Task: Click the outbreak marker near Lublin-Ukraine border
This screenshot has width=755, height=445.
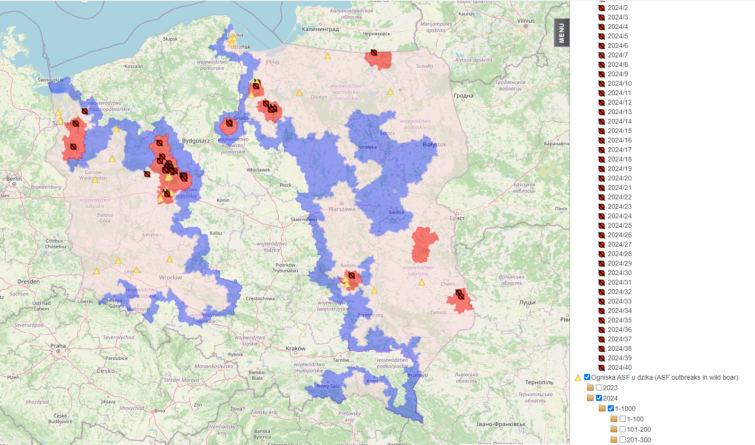Action: pyautogui.click(x=458, y=295)
